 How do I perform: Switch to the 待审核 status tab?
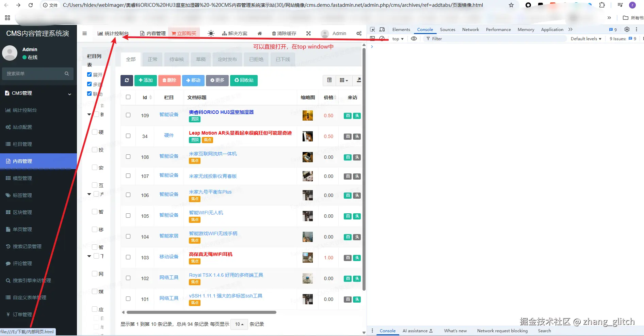177,59
